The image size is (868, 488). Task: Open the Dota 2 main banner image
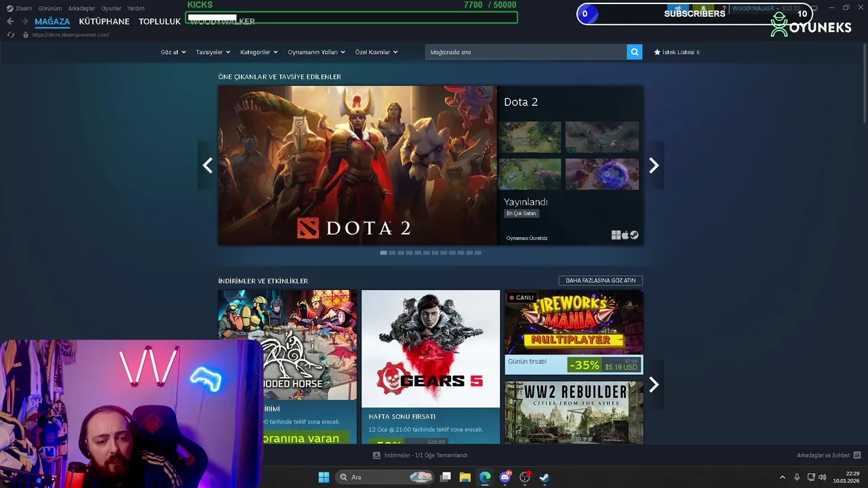[x=357, y=165]
